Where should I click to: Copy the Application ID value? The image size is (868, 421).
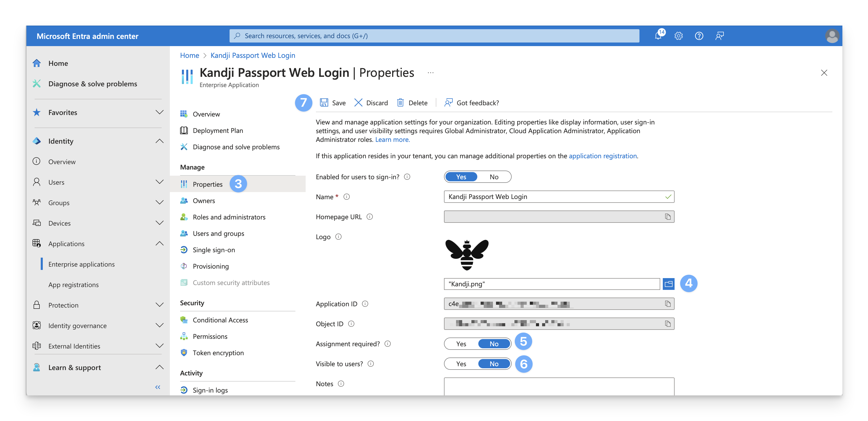pyautogui.click(x=667, y=304)
